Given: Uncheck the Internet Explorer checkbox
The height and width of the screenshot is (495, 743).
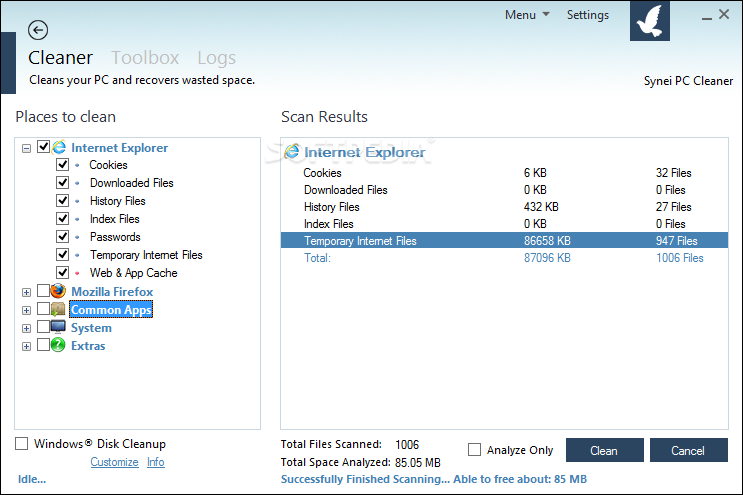Looking at the screenshot, I should point(43,147).
